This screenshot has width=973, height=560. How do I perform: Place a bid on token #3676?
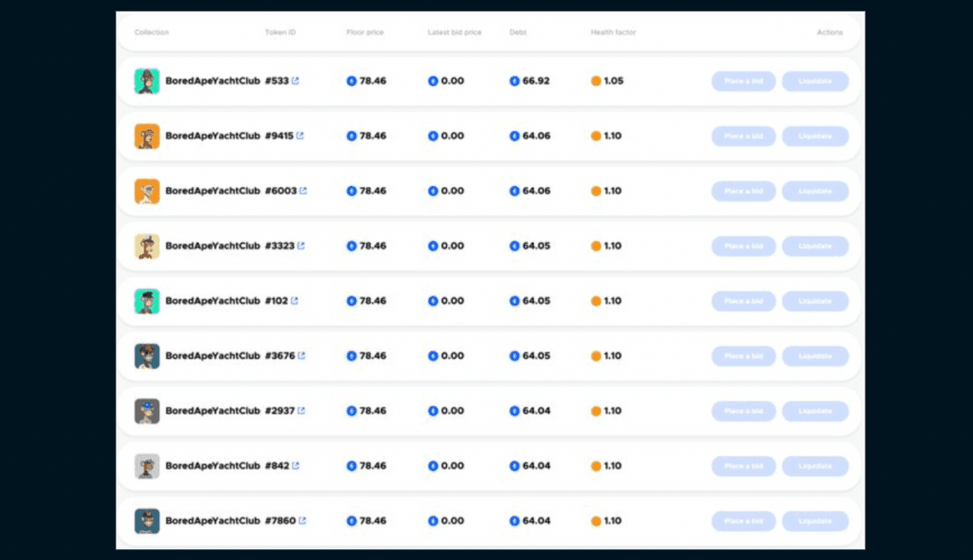(744, 356)
